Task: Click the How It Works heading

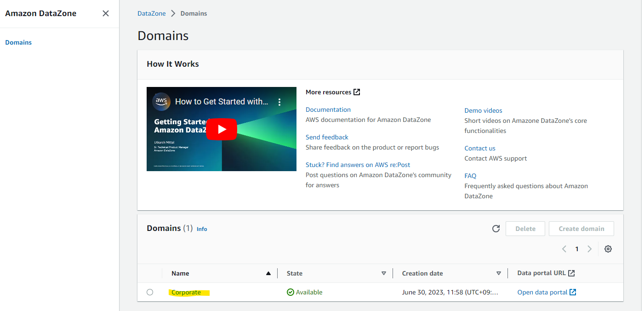Action: coord(173,64)
